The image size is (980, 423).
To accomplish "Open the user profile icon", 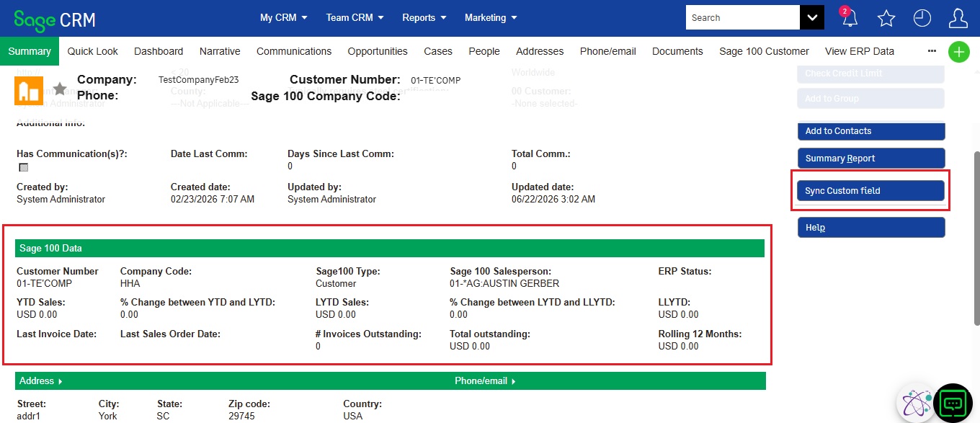I will pos(958,18).
